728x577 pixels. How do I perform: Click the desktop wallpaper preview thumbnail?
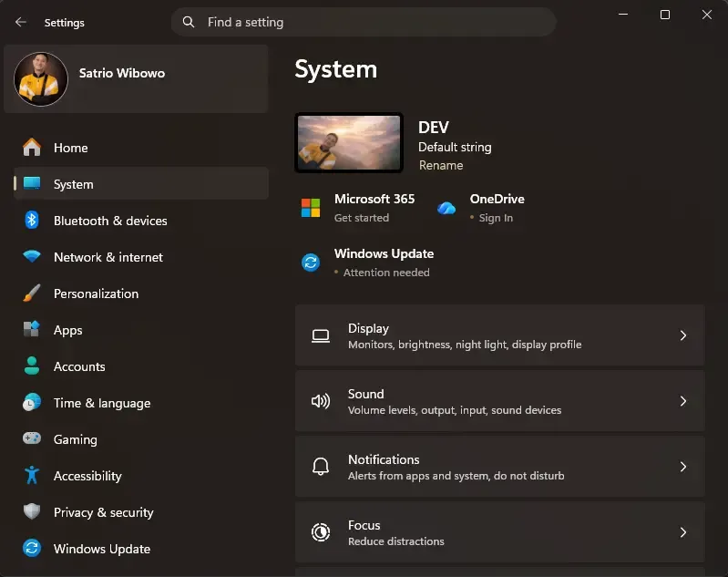click(x=349, y=142)
